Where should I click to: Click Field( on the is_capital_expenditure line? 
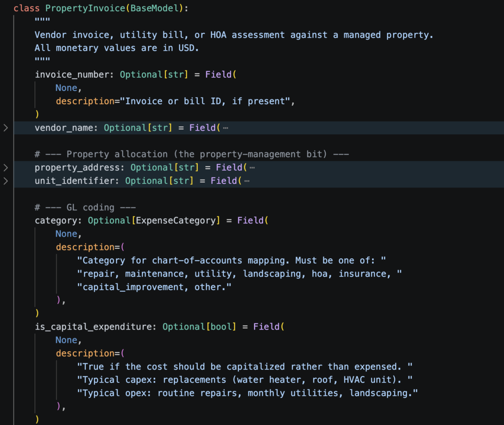tap(269, 327)
